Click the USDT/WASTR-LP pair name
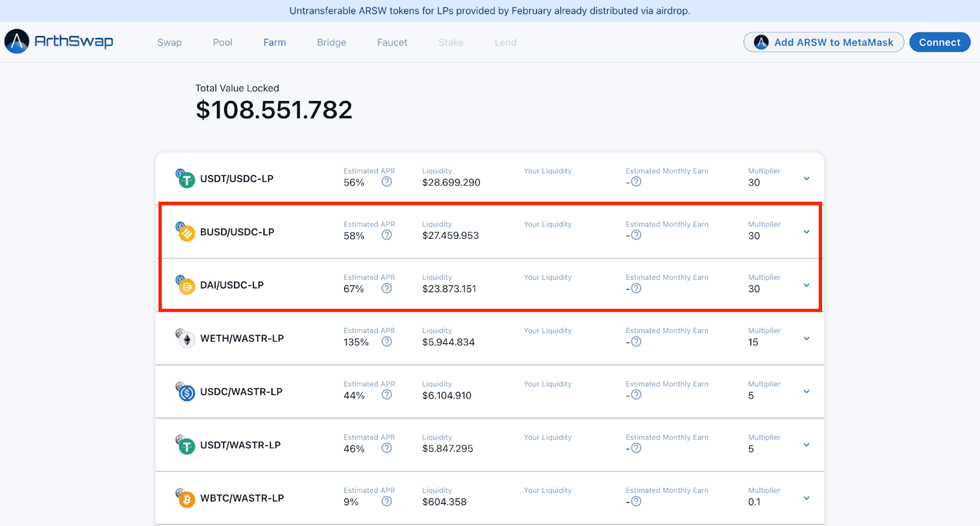 (x=241, y=445)
